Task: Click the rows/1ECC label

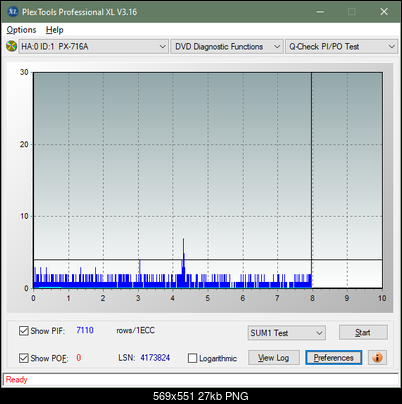Action: click(x=136, y=330)
